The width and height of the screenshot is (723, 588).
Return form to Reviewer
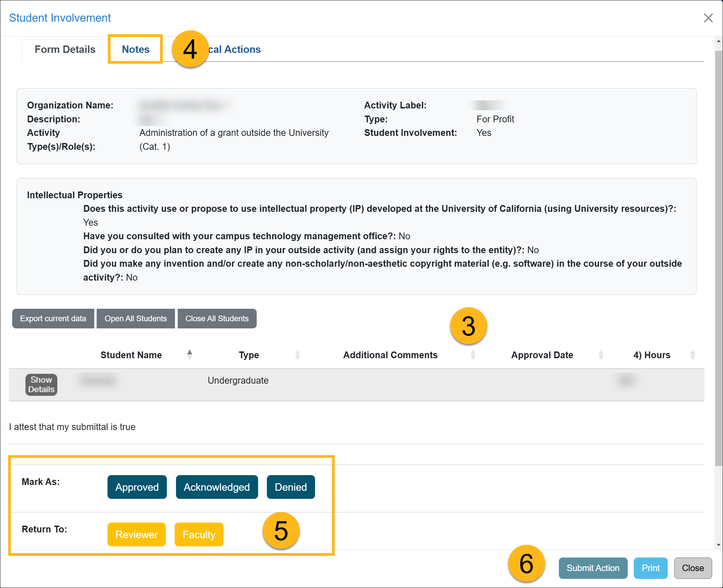pos(136,534)
